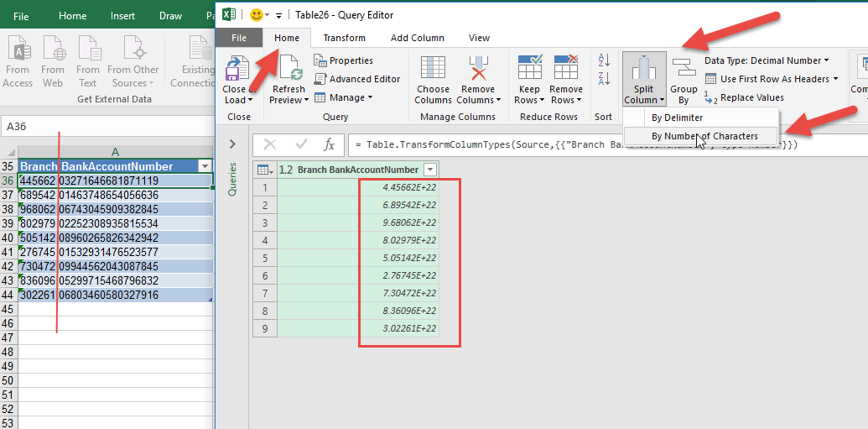868x429 pixels.
Task: Switch to the Add Column tab
Action: (x=418, y=38)
